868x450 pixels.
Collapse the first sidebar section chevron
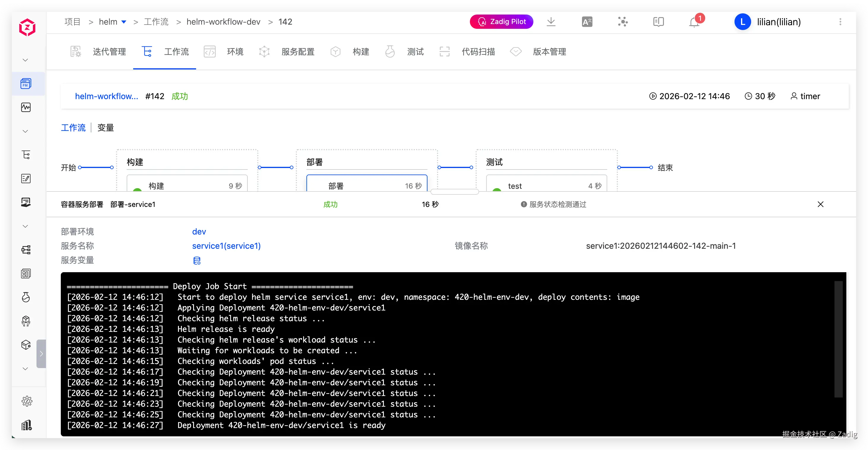pyautogui.click(x=25, y=60)
